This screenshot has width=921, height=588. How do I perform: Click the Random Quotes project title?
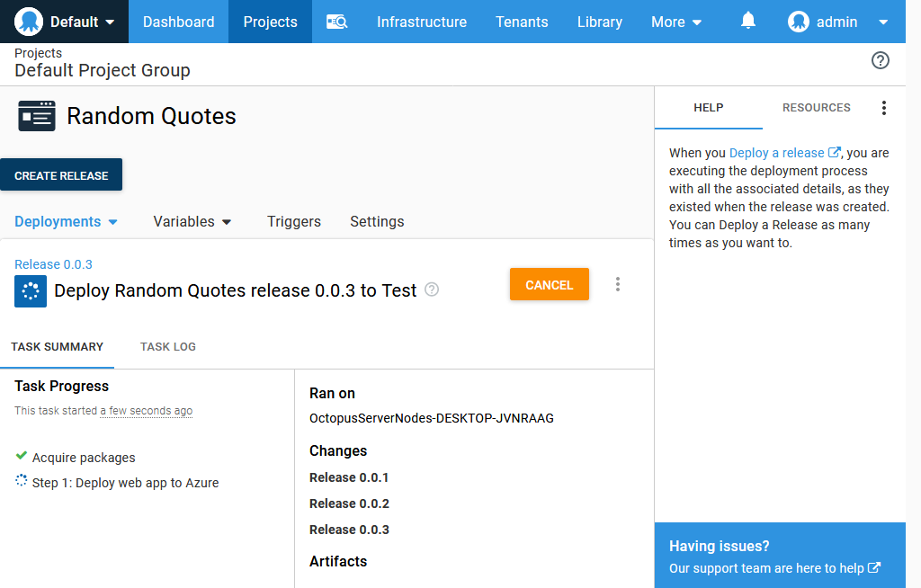(151, 116)
